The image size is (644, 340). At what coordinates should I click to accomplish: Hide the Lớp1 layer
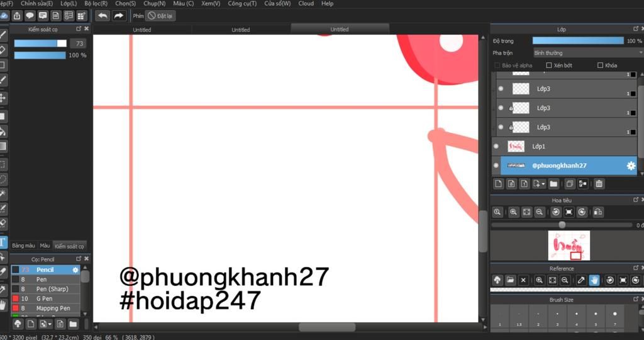click(496, 146)
